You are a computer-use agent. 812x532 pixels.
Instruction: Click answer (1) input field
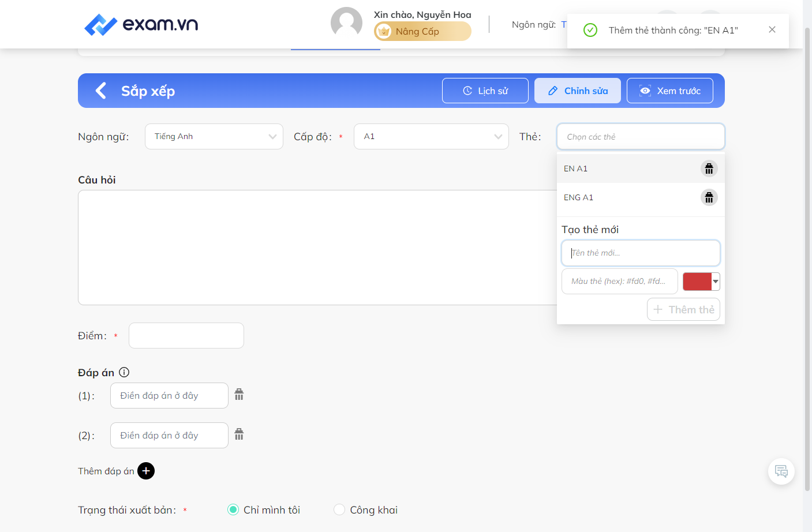(x=169, y=395)
